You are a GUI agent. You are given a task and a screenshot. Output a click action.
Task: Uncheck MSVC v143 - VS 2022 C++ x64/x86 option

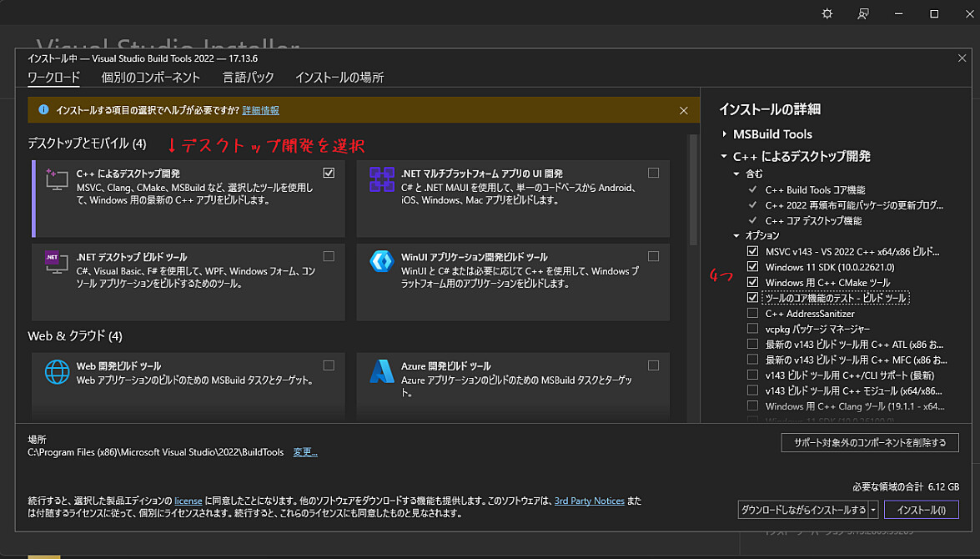click(752, 251)
